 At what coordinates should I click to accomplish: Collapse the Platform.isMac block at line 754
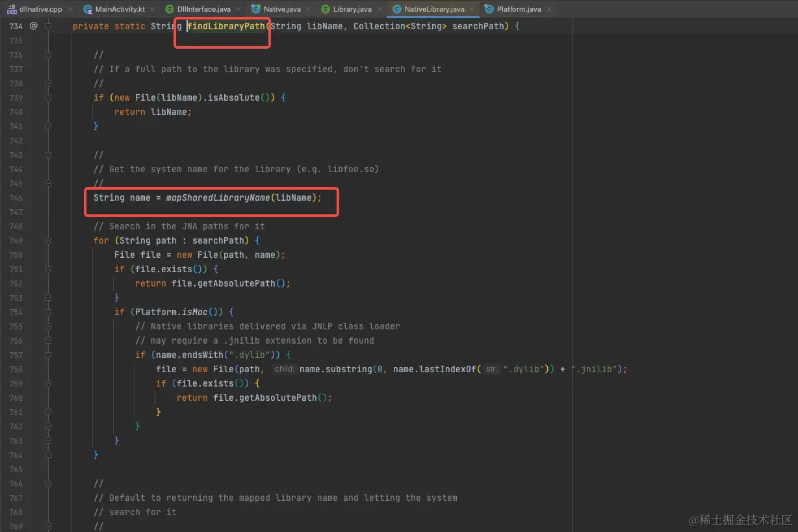coord(49,312)
